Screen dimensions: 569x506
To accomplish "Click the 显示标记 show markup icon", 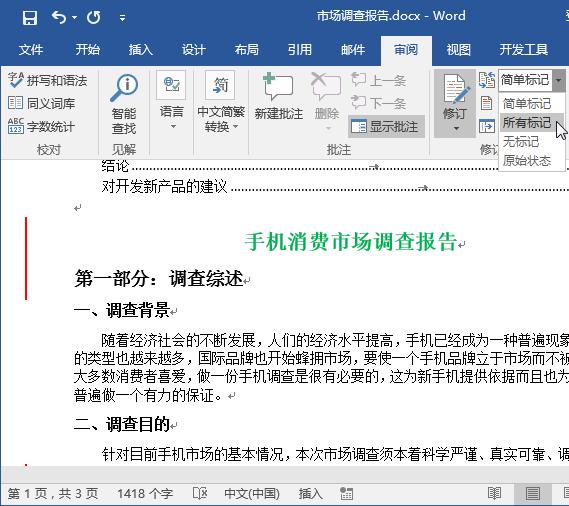I will point(486,103).
